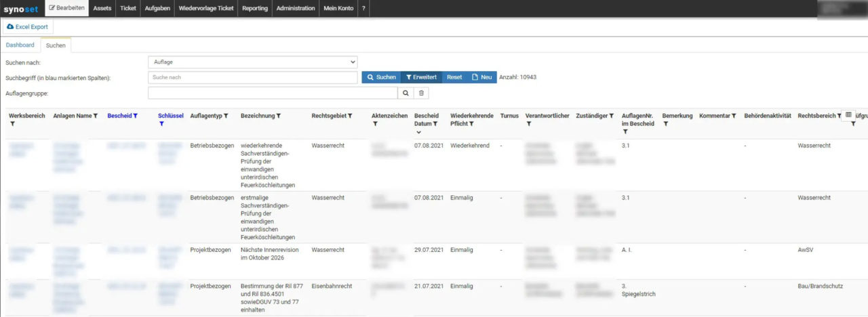Screen dimensions: 868x317
Task: Sort by the Turnus column header
Action: tap(509, 116)
